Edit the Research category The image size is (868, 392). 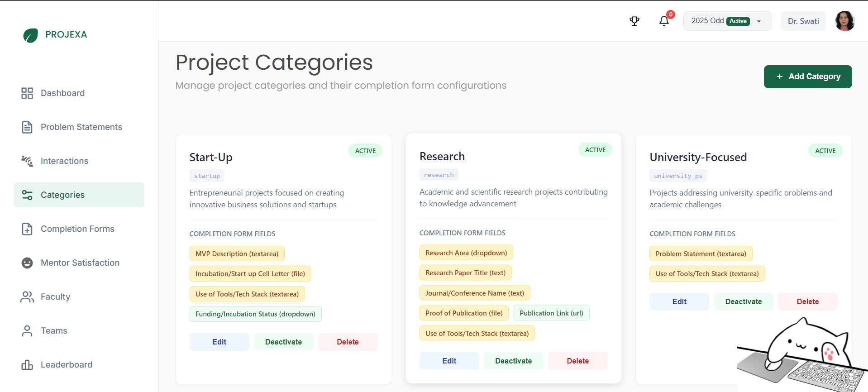(449, 361)
